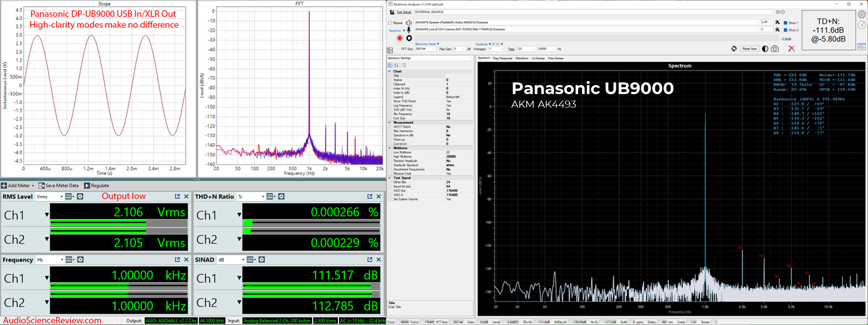Viewport: 868px width, 325px height.
Task: Toggle the settings side panel icon
Action: [390, 50]
